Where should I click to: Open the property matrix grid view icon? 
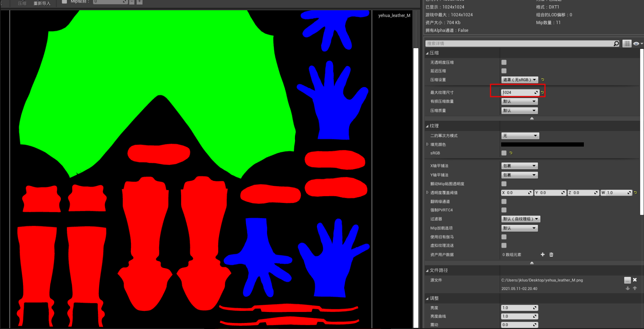click(627, 44)
